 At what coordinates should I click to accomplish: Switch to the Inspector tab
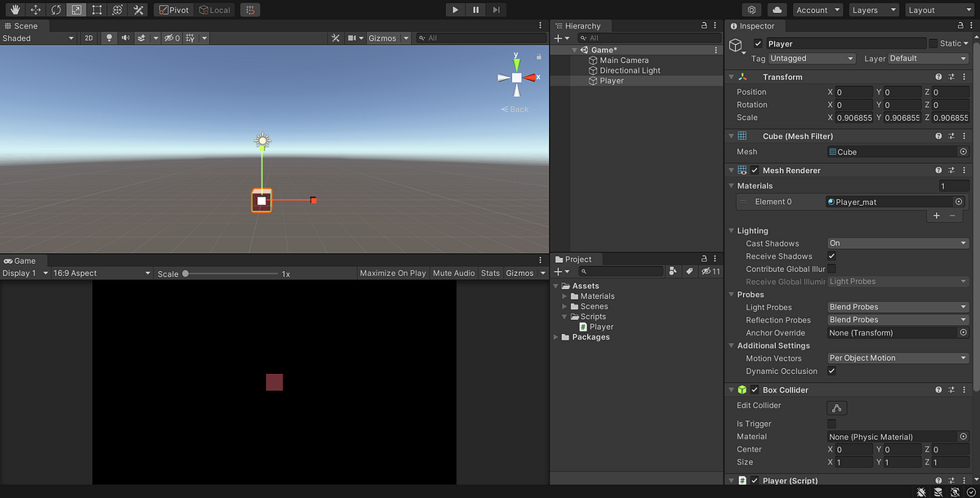point(755,25)
